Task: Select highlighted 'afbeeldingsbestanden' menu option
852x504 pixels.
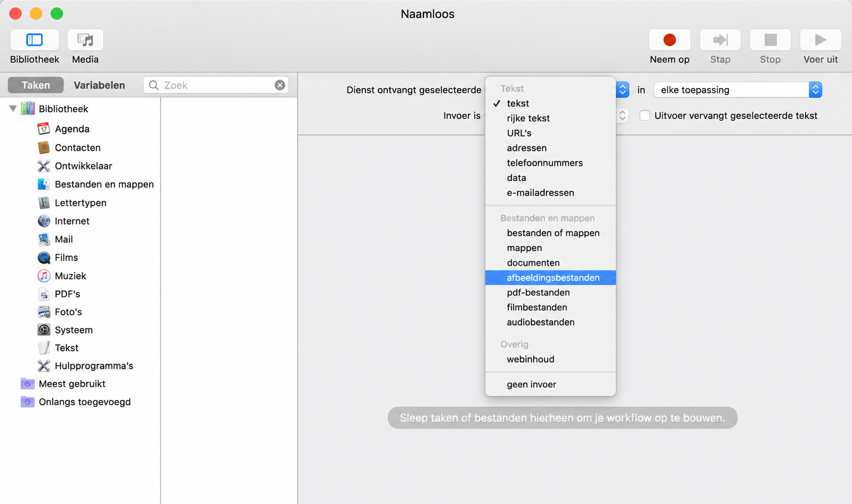Action: (550, 278)
